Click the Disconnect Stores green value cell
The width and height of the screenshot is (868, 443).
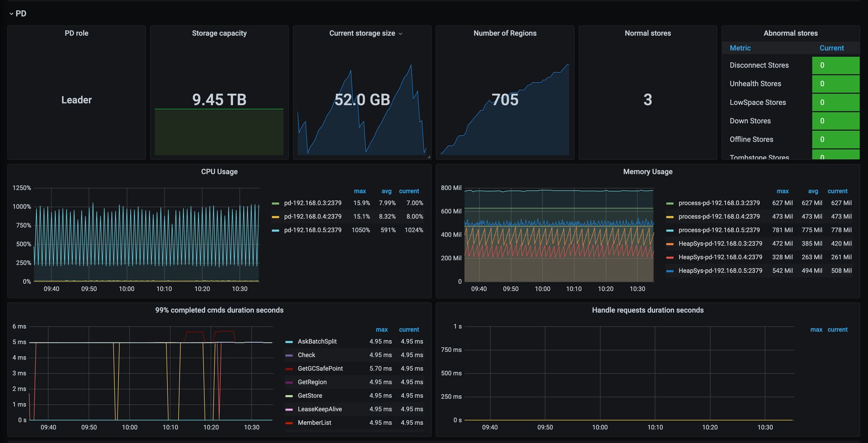[x=835, y=65]
